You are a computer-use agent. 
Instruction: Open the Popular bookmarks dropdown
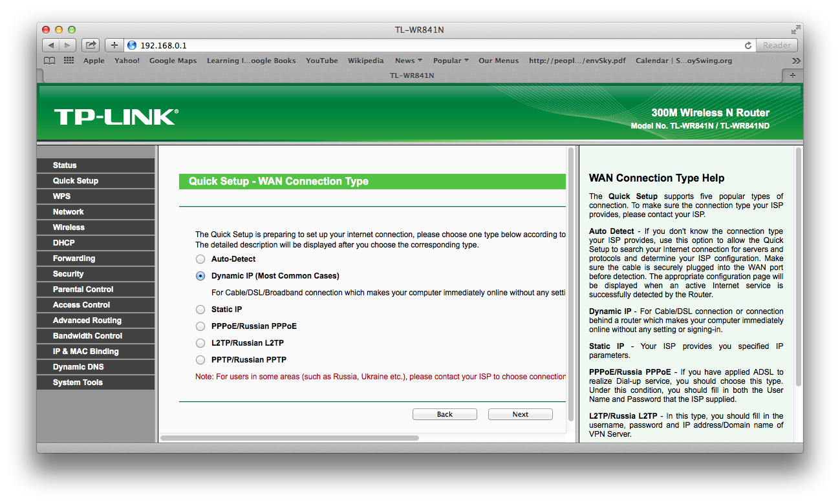click(451, 61)
